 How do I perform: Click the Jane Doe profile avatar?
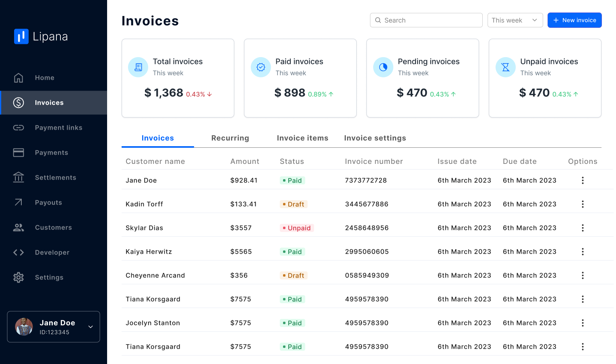click(x=24, y=327)
